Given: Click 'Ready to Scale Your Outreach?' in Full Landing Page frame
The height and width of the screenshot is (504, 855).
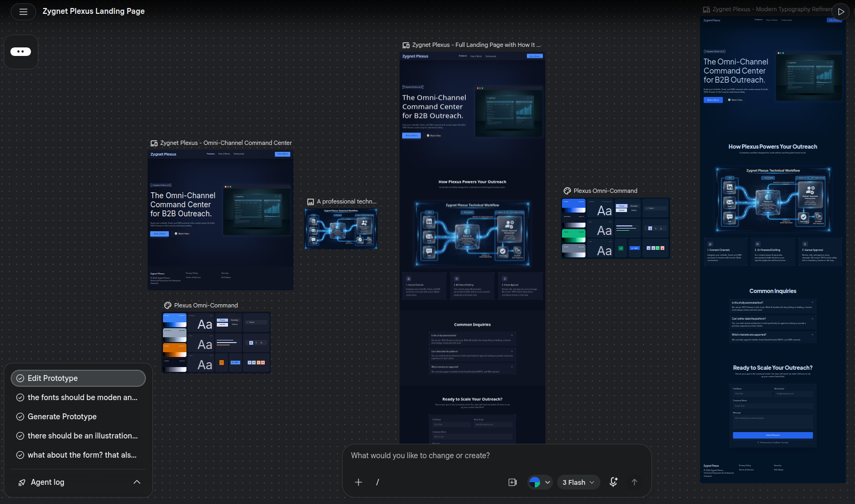Looking at the screenshot, I should (473, 400).
